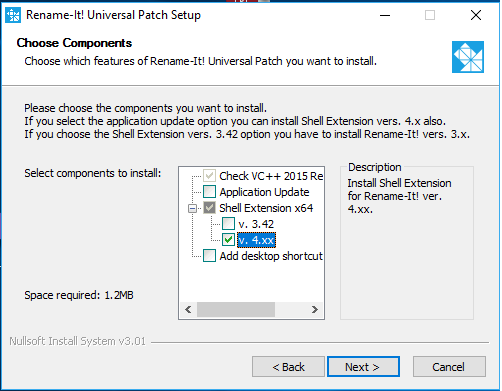Toggle the Shell Extension x64 parent checkbox
This screenshot has width=502, height=391.
[x=209, y=208]
